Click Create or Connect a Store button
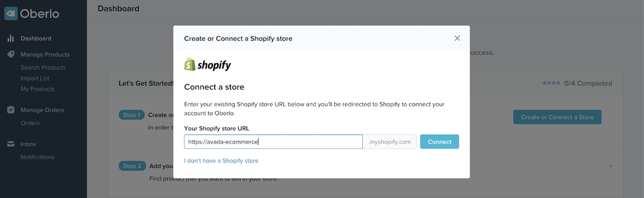This screenshot has height=198, width=644. click(557, 117)
